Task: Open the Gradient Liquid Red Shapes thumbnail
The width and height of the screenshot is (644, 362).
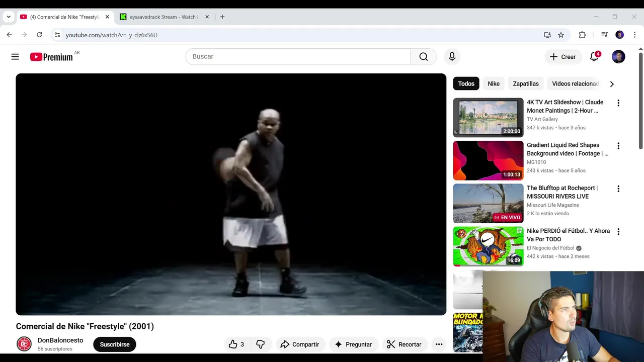Action: (488, 160)
